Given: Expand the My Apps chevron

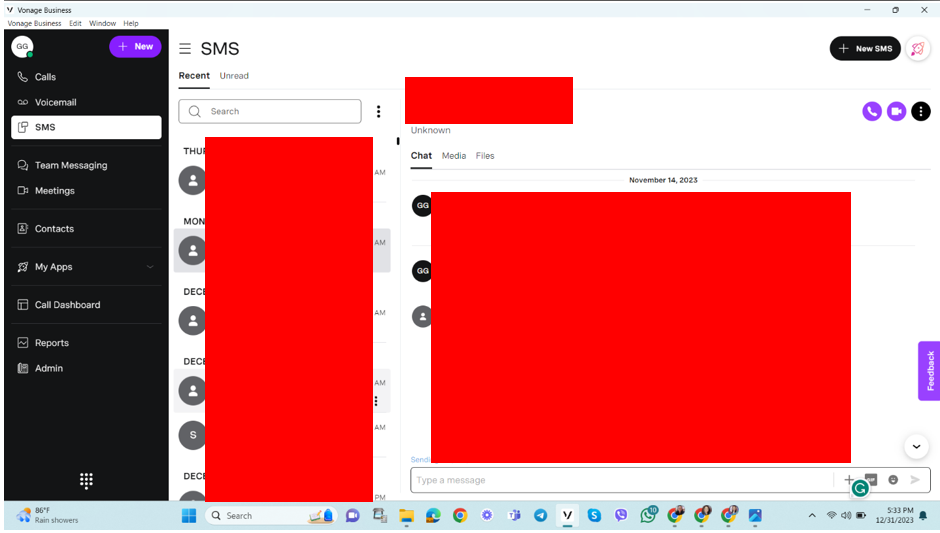Looking at the screenshot, I should 150,267.
